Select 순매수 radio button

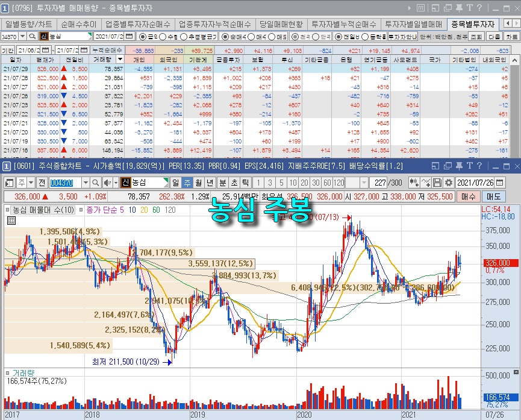click(x=225, y=37)
